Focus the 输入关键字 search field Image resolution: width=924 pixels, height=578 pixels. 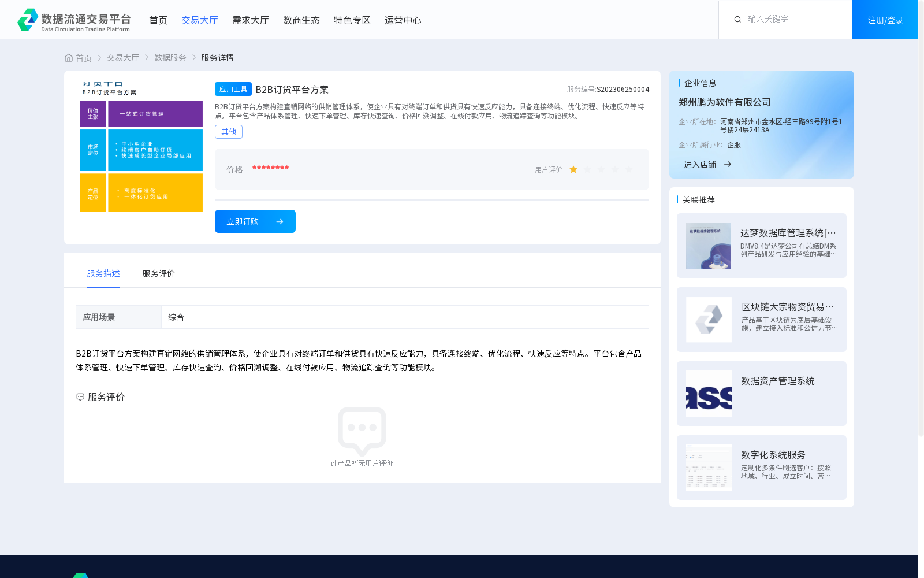coord(794,19)
